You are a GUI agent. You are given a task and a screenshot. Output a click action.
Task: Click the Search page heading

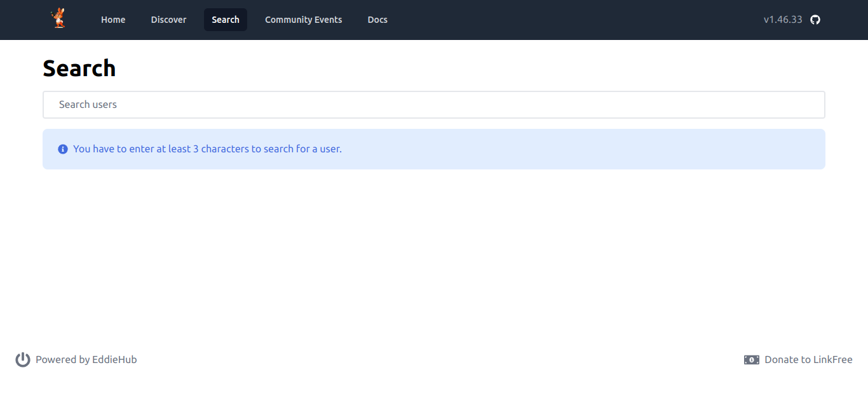pos(79,68)
